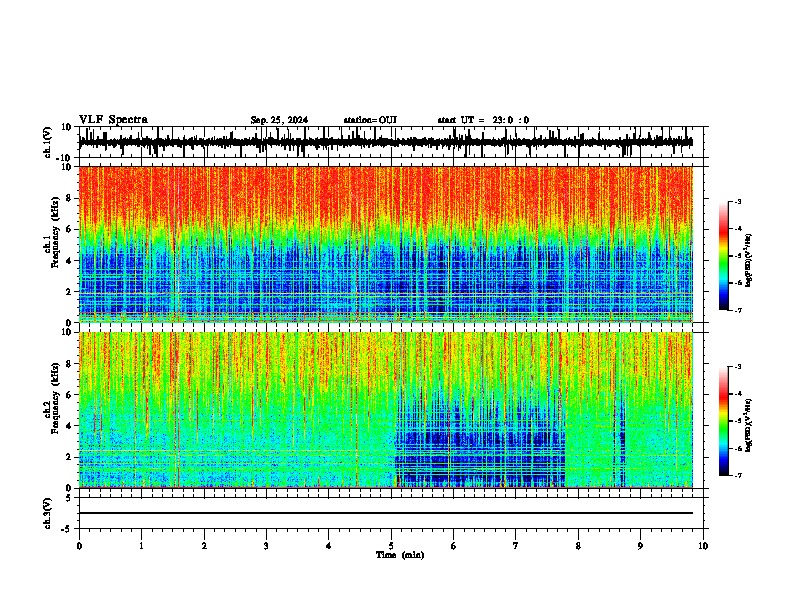Click the 'Time (min)' axis label

[x=400, y=555]
